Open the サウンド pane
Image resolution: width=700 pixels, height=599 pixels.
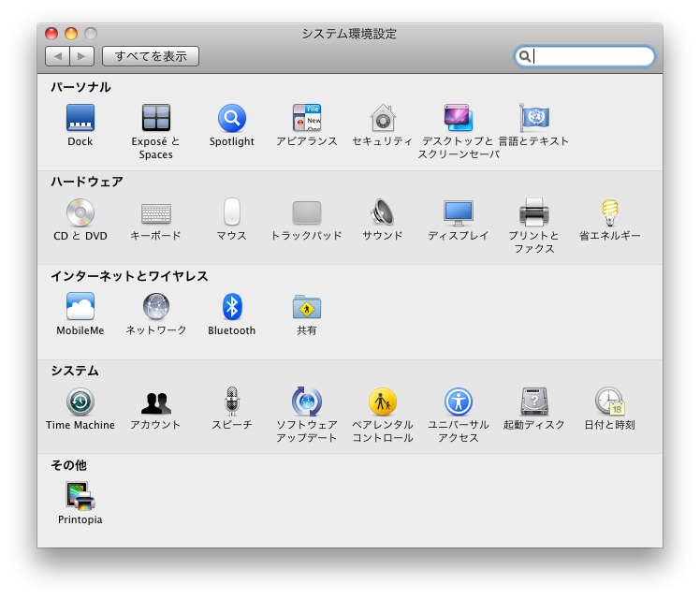click(x=382, y=213)
